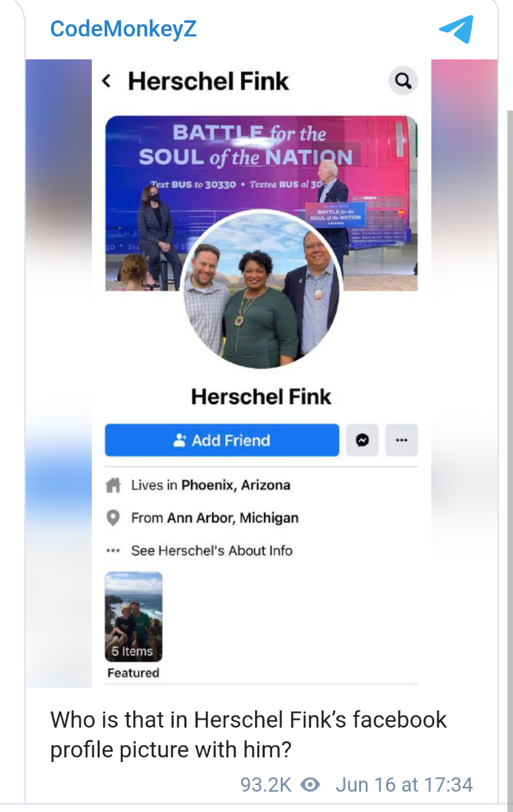Screen dimensions: 513x812
Task: Expand See Herschel's About Info
Action: tap(212, 550)
